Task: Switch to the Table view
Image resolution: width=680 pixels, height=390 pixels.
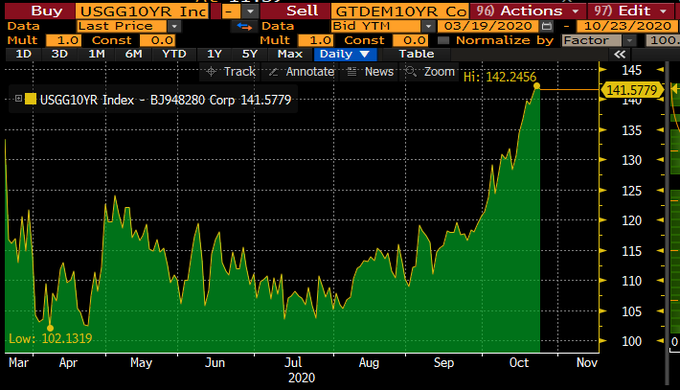Action: (416, 54)
